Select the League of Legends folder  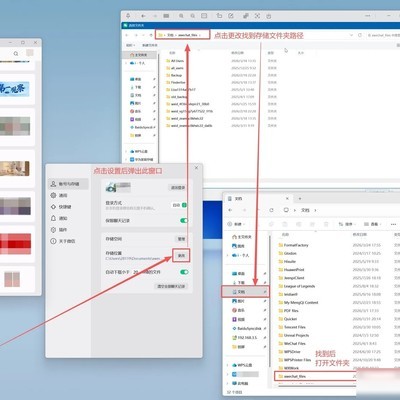pos(297,286)
